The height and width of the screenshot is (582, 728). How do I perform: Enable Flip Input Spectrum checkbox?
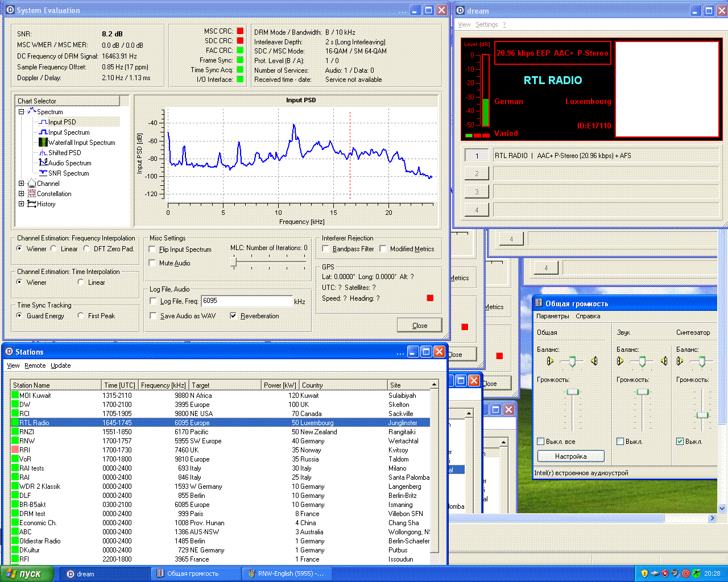(152, 250)
